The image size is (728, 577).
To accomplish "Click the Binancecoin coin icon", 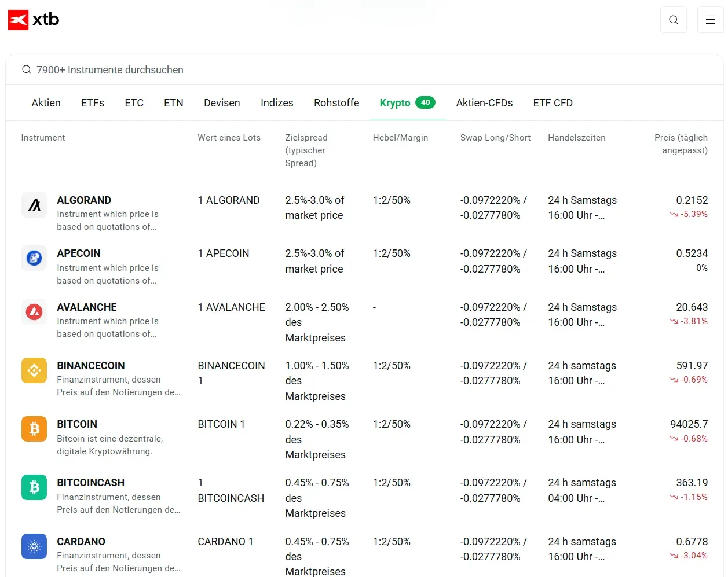I will (34, 370).
